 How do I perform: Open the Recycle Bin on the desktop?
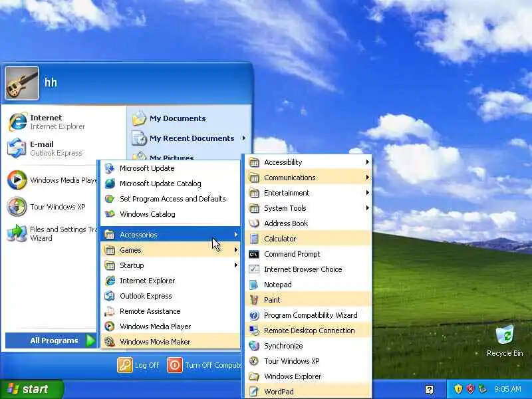tap(505, 341)
